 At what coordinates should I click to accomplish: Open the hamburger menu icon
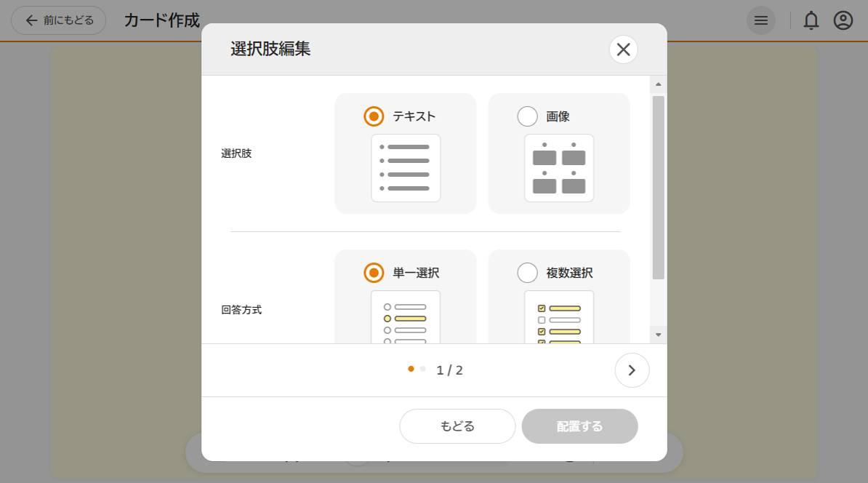coord(761,20)
